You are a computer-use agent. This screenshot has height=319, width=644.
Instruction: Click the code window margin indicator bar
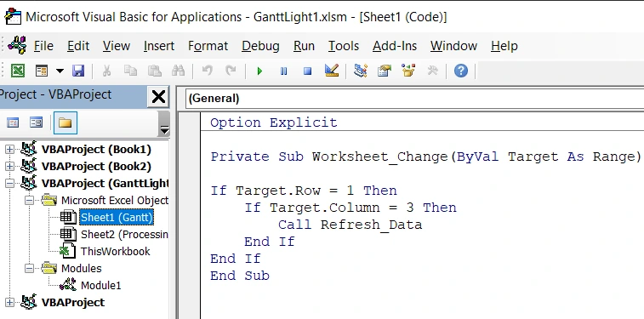click(189, 215)
